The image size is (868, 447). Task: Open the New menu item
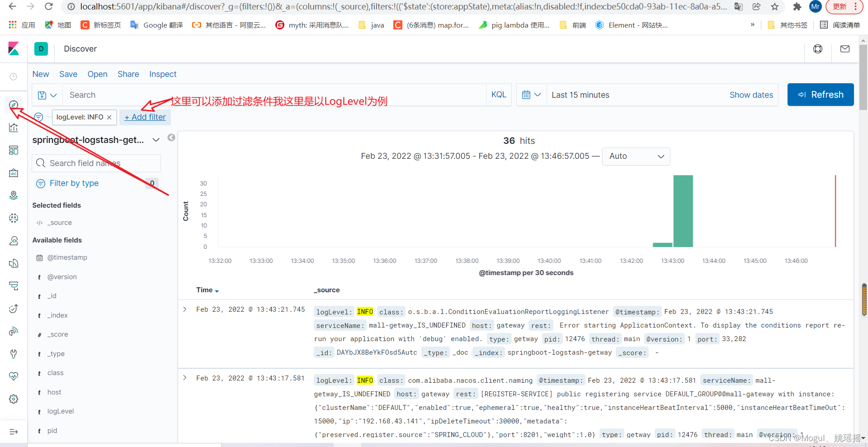click(41, 74)
